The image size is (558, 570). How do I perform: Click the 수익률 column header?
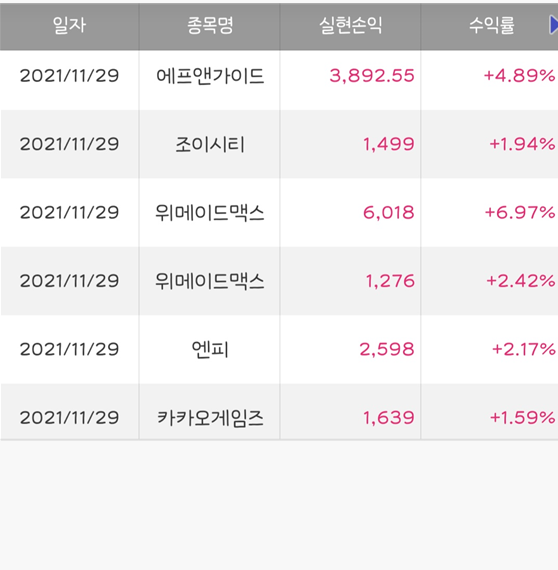pyautogui.click(x=491, y=26)
